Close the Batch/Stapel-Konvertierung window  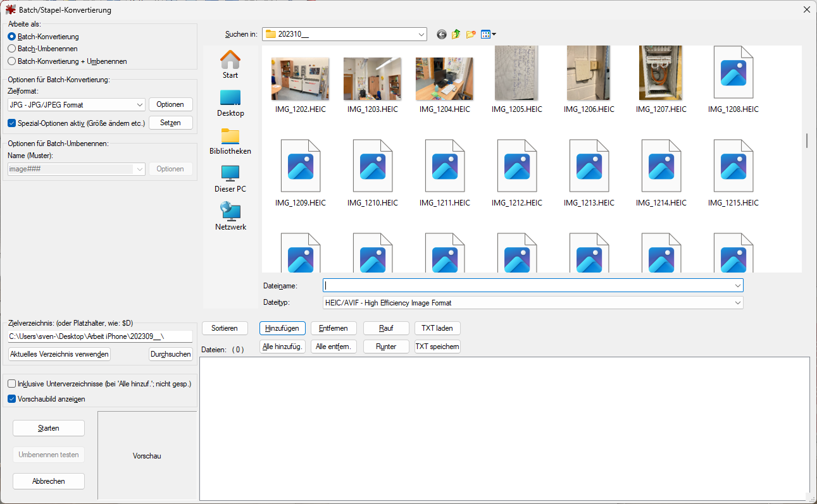[806, 9]
